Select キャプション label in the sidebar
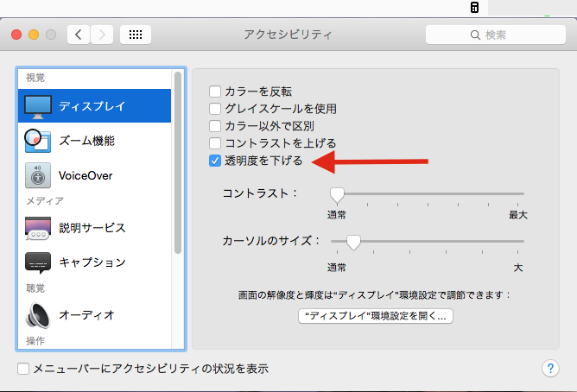The image size is (577, 392). (x=92, y=262)
